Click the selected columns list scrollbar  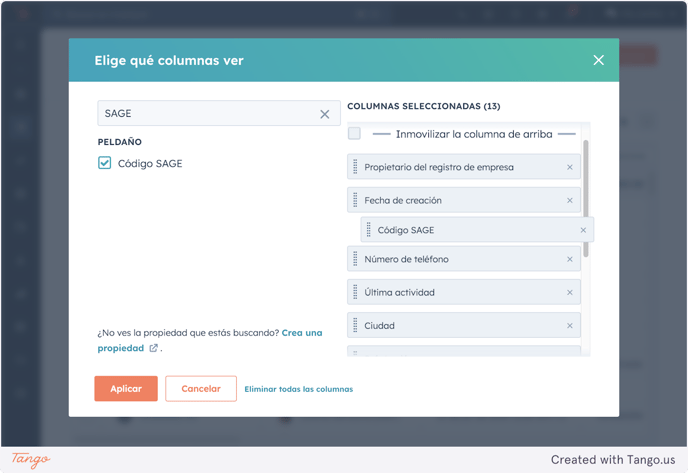[585, 198]
